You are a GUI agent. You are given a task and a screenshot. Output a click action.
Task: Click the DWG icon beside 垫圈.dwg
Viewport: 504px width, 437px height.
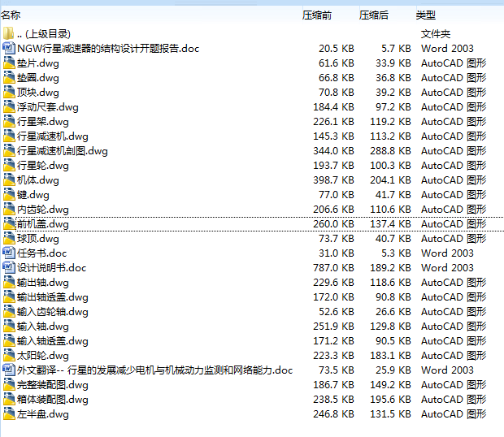[9, 77]
